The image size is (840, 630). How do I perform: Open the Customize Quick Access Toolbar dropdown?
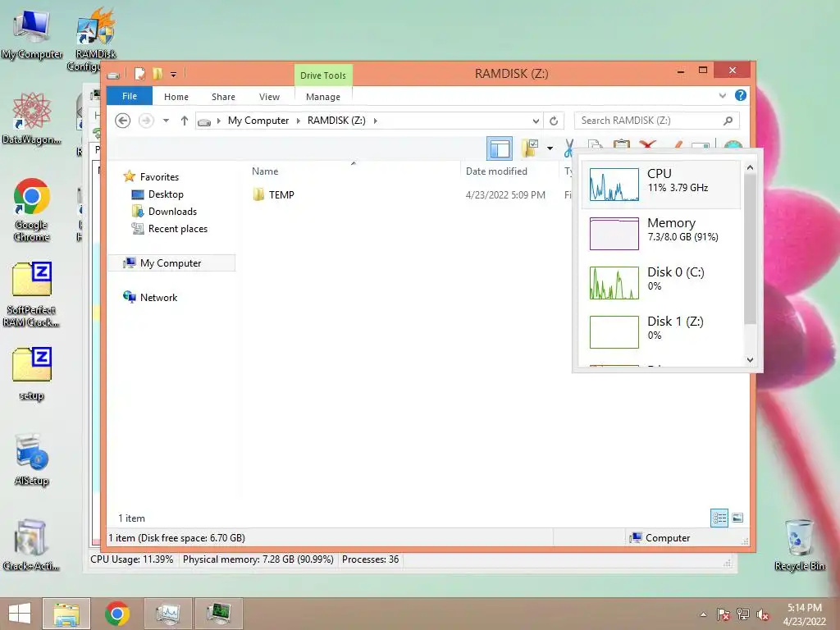(174, 75)
